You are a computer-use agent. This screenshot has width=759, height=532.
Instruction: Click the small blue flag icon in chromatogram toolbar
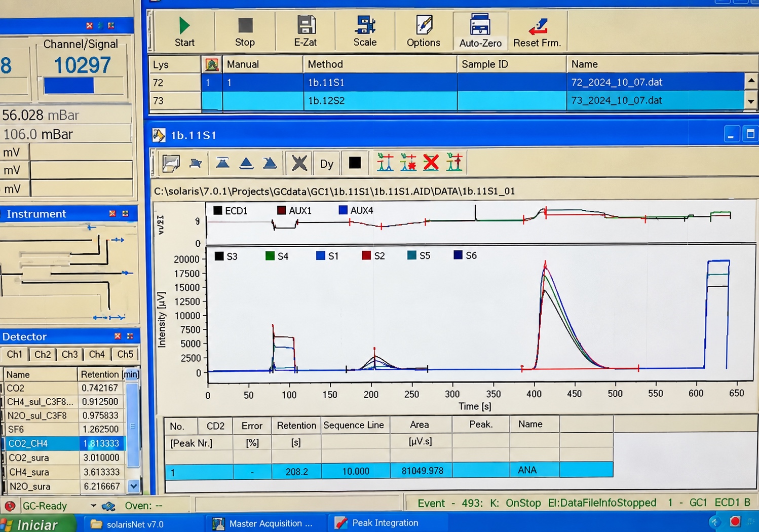click(x=196, y=163)
